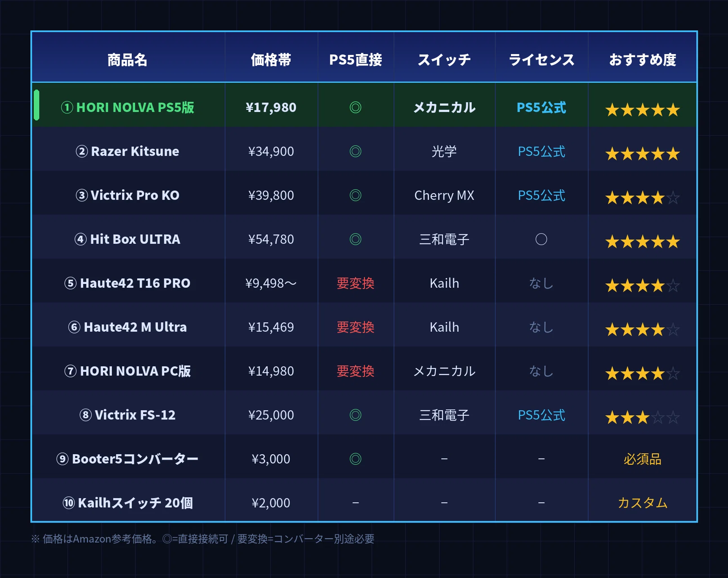Viewport: 728px width, 578px height.
Task: Click the double-circle icon in Razer Kitsune row
Action: click(356, 151)
